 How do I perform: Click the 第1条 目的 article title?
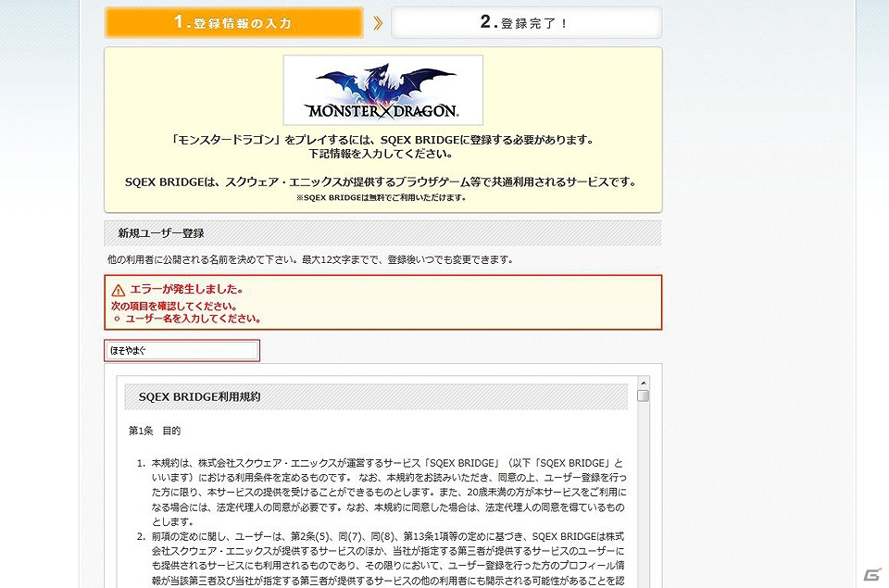(155, 431)
